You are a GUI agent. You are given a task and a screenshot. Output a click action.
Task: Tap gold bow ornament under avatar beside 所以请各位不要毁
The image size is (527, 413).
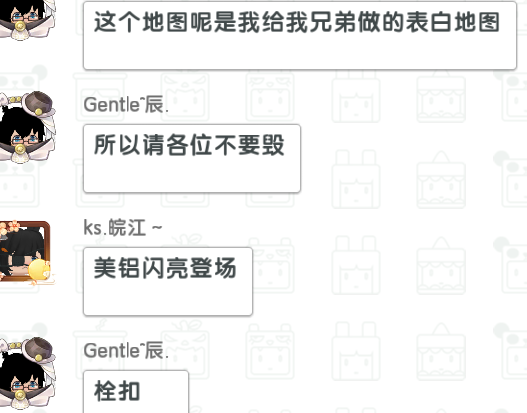(19, 148)
